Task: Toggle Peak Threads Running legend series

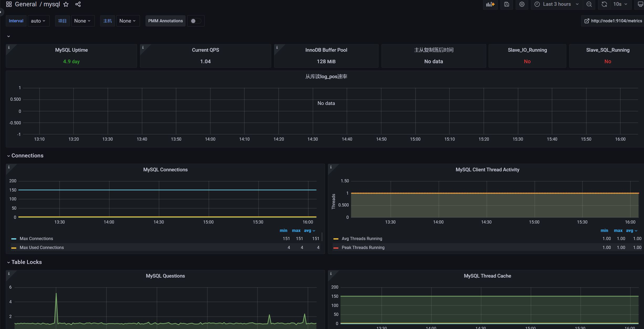Action: click(363, 248)
